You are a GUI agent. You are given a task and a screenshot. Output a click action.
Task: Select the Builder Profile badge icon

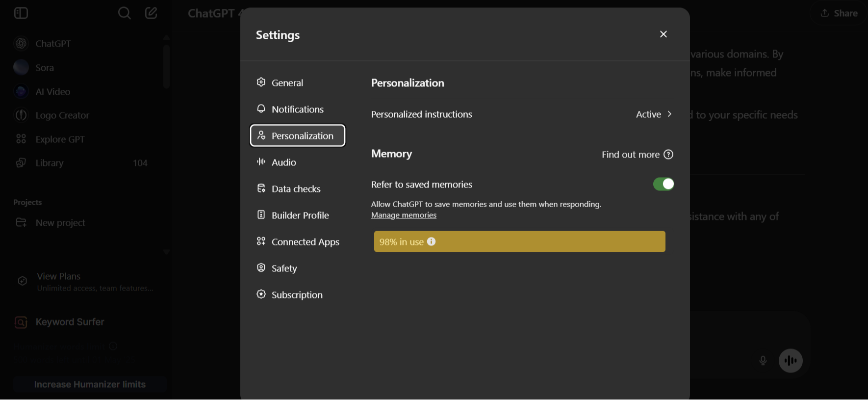(x=261, y=214)
